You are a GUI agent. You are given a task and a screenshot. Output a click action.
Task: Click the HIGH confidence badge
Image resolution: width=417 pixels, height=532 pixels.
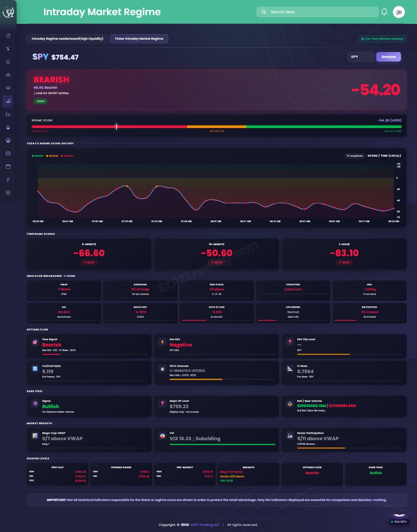[x=40, y=101]
